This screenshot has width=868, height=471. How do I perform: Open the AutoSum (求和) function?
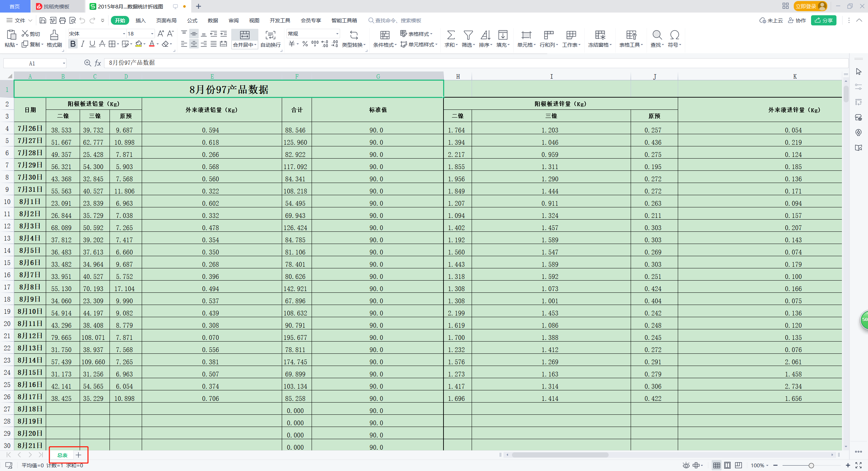pos(451,38)
